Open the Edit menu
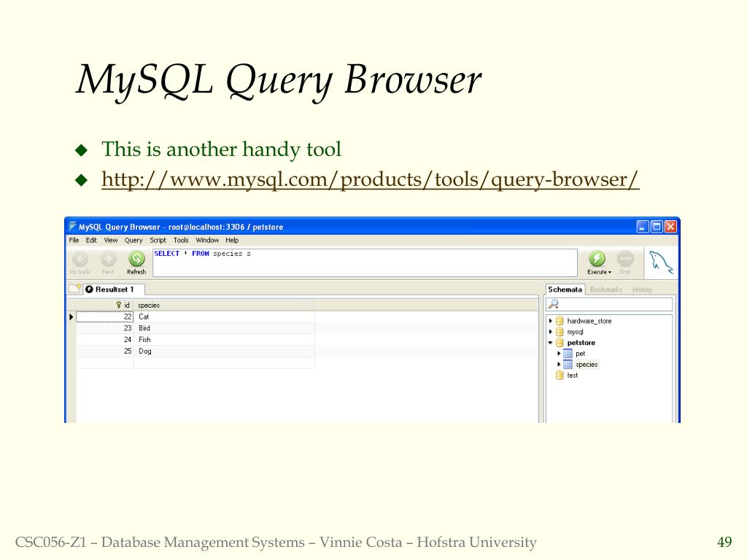This screenshot has height=560, width=747. [91, 241]
